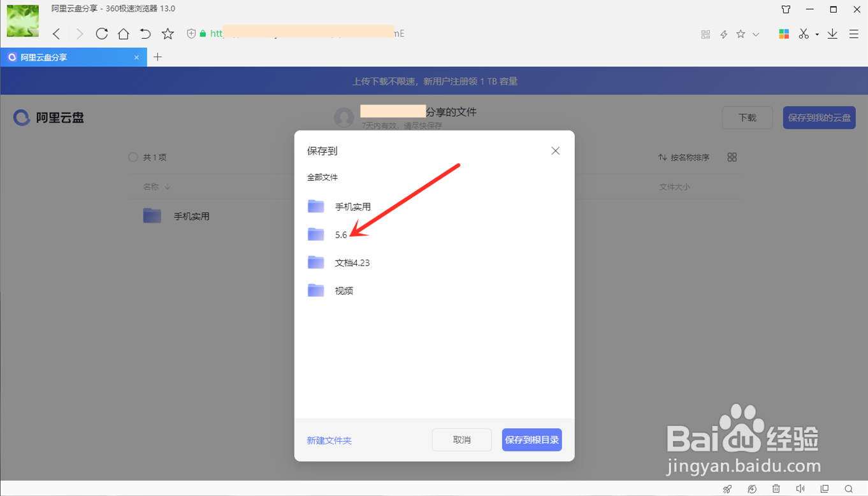This screenshot has height=496, width=868.
Task: Expand the address bar dropdown chevron
Action: coord(756,34)
